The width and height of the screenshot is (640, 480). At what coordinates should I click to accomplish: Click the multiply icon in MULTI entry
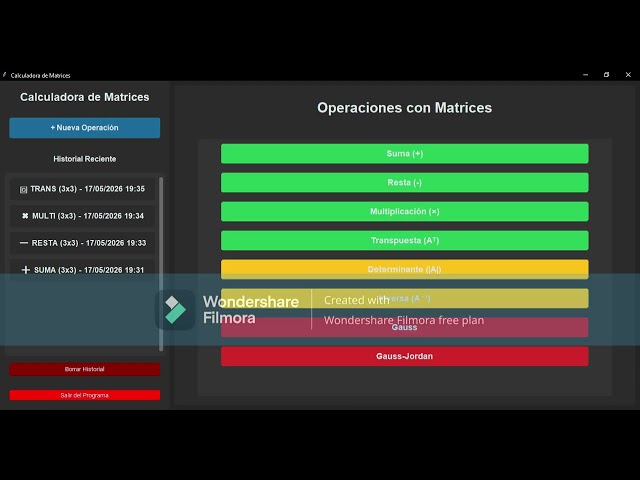tap(25, 216)
